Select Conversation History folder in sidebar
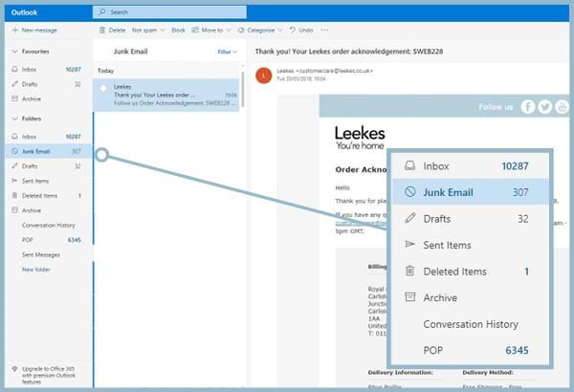This screenshot has width=574, height=392. tap(49, 225)
